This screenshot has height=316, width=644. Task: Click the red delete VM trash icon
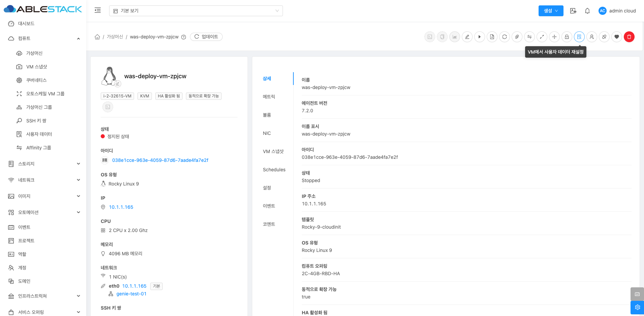pyautogui.click(x=629, y=37)
